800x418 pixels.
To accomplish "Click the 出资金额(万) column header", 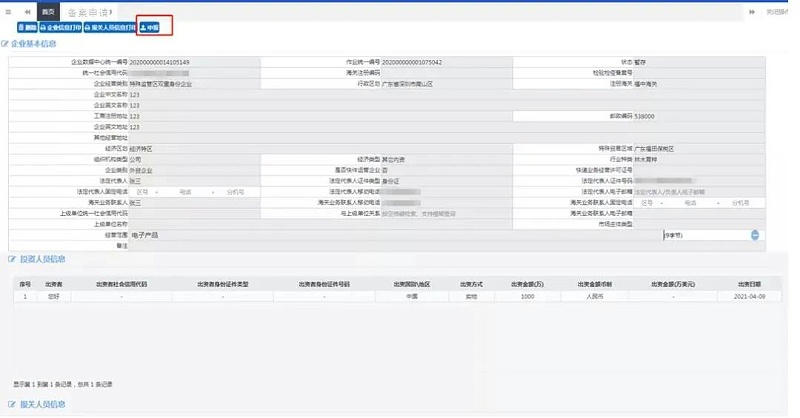I will pyautogui.click(x=528, y=284).
